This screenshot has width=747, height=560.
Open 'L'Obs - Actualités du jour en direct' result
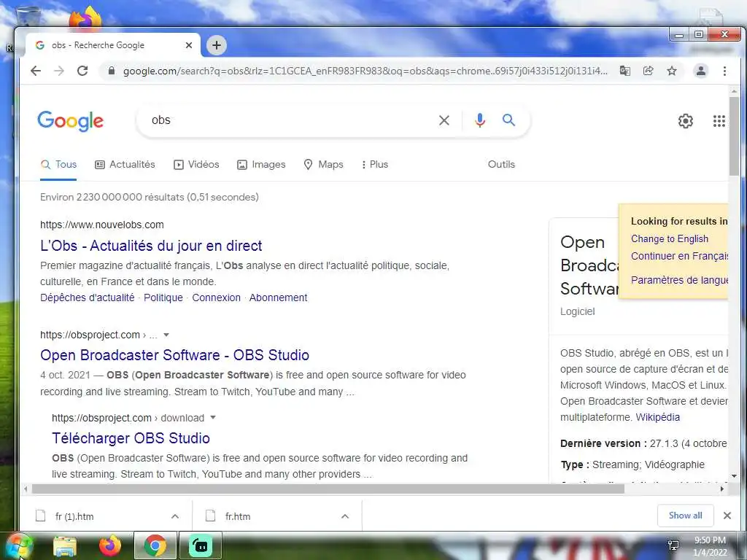(151, 246)
